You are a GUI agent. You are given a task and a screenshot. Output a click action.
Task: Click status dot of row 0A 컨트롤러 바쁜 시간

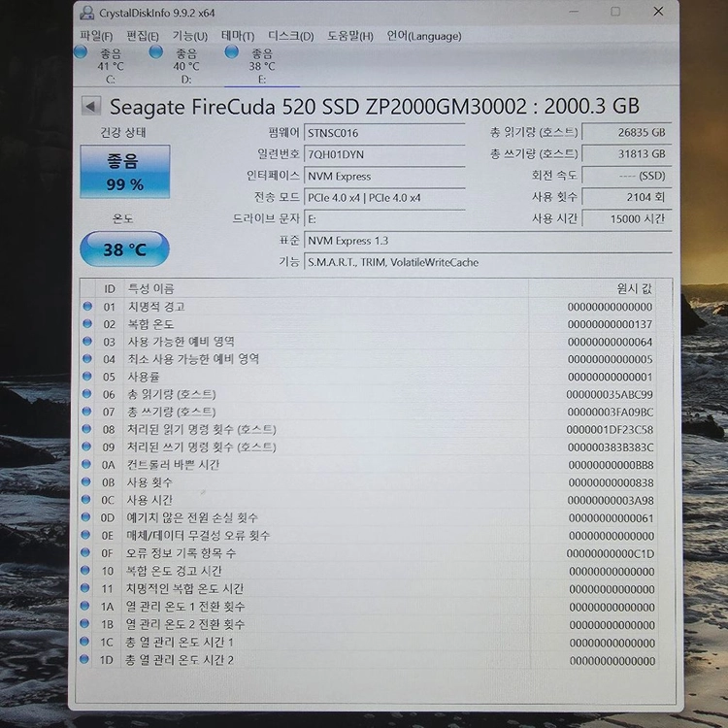[x=85, y=464]
